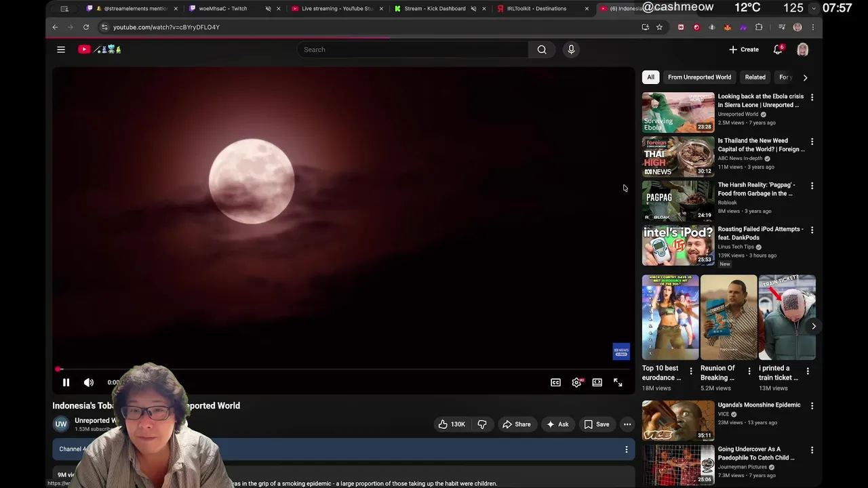Toggle closed captions on the player

[x=555, y=382]
